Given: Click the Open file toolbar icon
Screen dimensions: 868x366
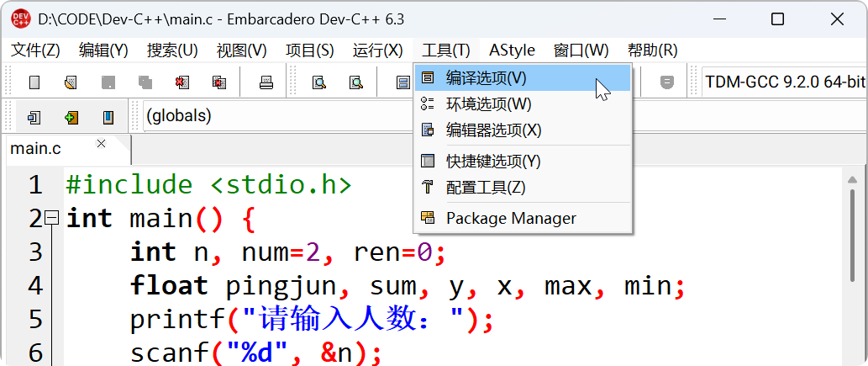Looking at the screenshot, I should coord(71,82).
